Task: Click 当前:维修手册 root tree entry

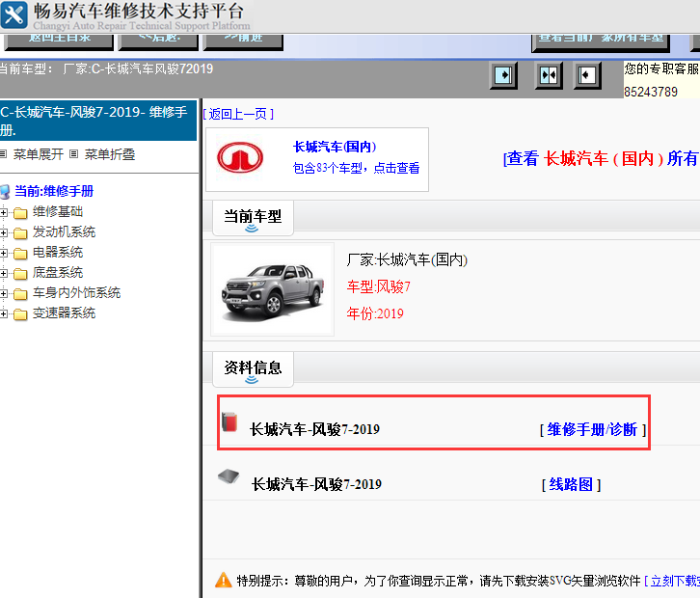Action: pos(54,191)
